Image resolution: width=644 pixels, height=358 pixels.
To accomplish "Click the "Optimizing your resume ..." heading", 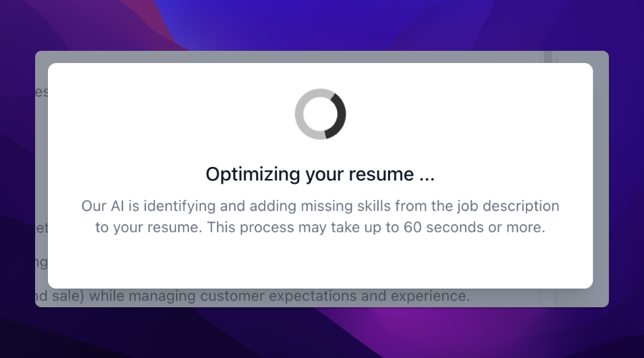I will [x=320, y=174].
